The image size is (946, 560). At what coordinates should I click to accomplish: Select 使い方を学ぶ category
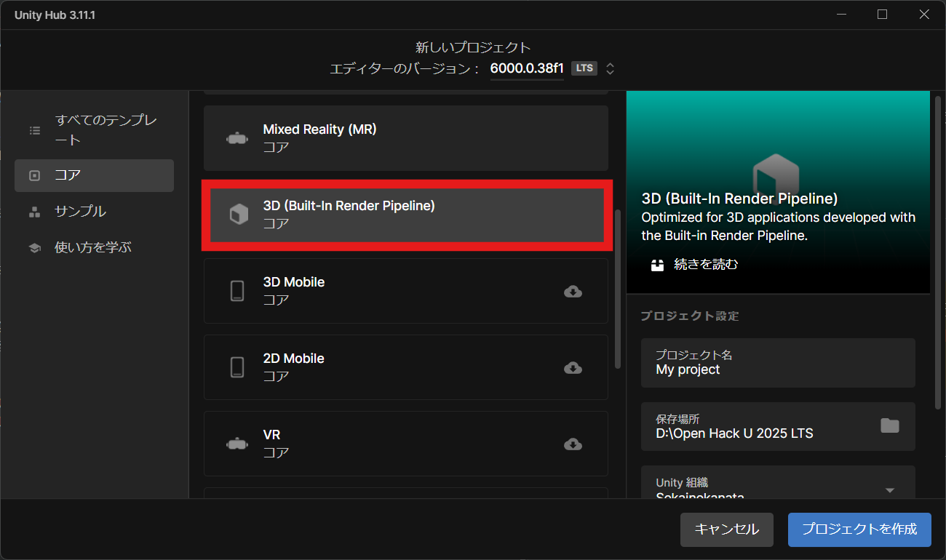click(x=94, y=248)
